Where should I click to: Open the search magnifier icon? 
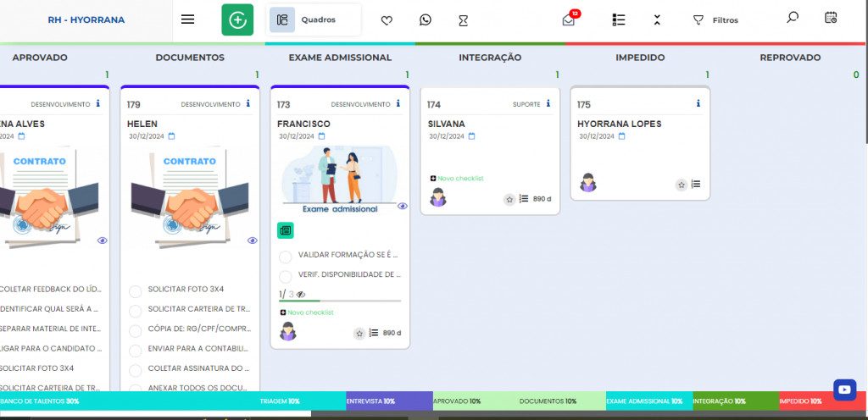point(793,17)
